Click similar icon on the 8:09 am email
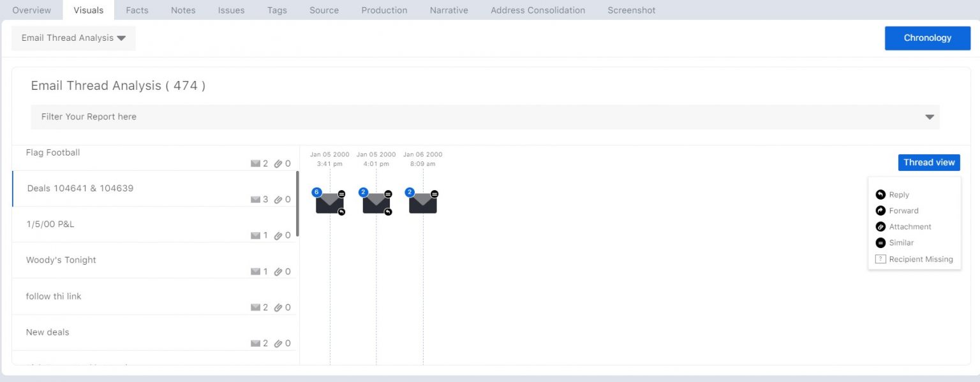This screenshot has width=980, height=382. tap(434, 194)
